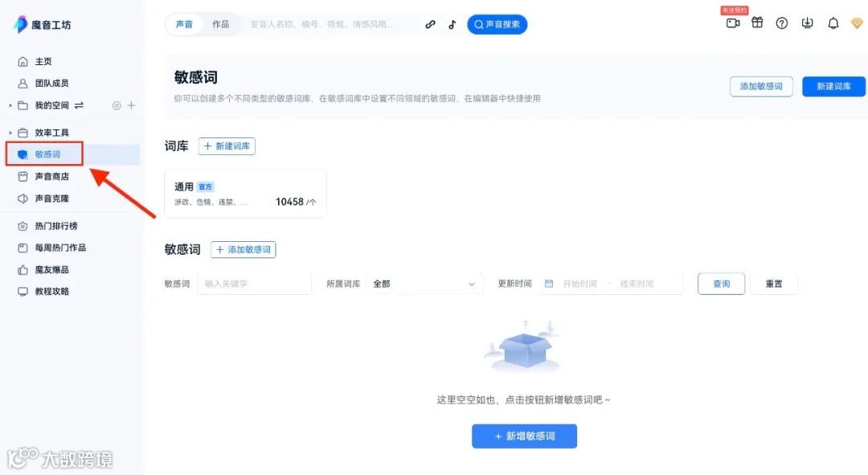Add new item with the plus icon beside 我的空间
Viewport: 868px width, 475px height.
pos(131,105)
